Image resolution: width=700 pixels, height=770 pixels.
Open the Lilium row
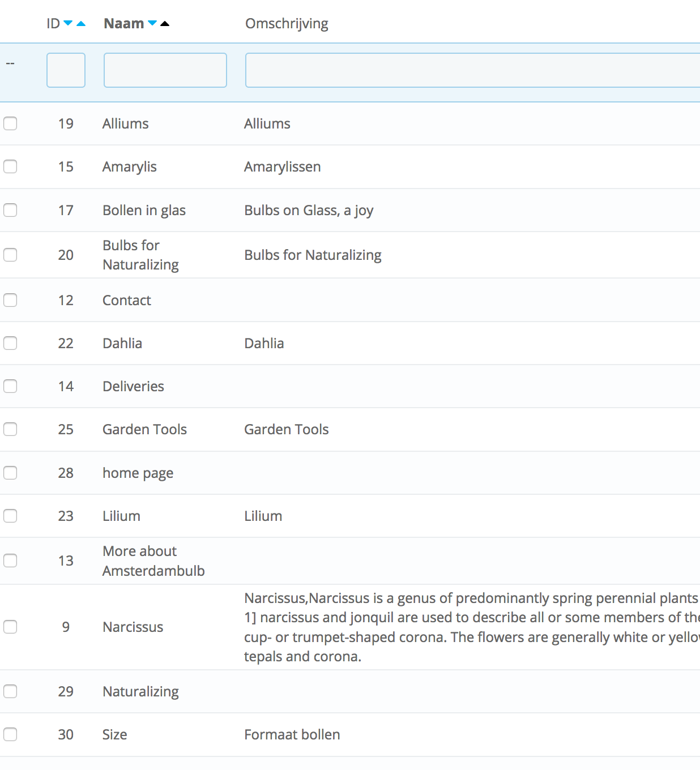121,516
